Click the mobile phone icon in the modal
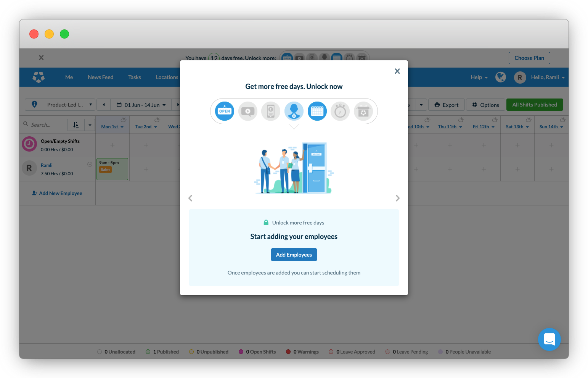The width and height of the screenshot is (588, 378). click(x=271, y=111)
